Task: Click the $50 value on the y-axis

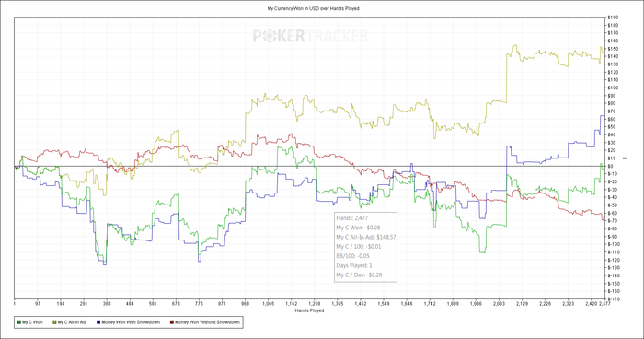Action: pos(612,127)
